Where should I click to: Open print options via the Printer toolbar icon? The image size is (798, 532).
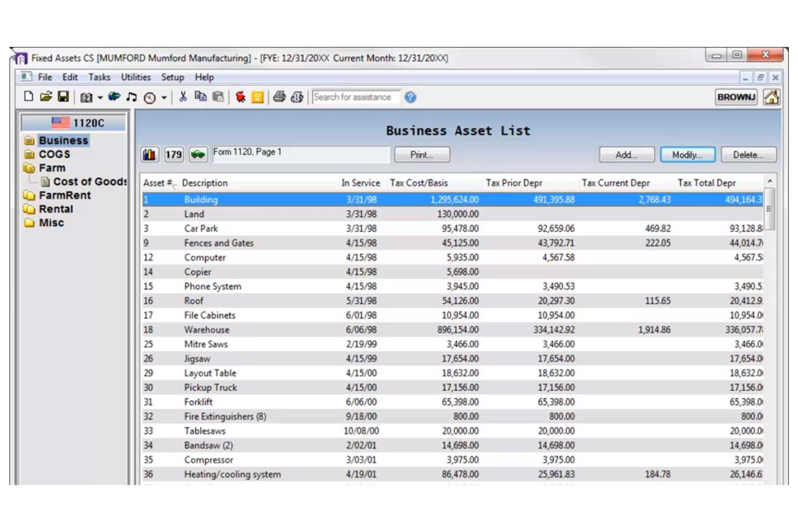point(280,97)
